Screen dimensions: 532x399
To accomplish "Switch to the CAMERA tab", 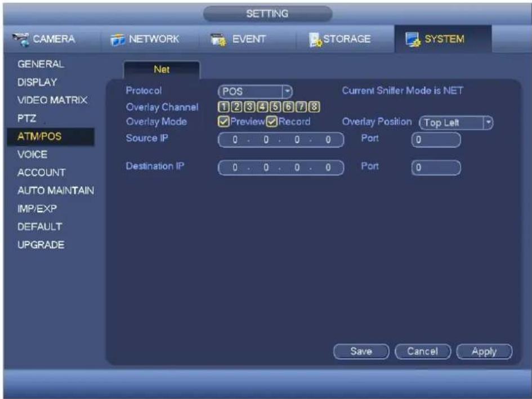I will (x=52, y=39).
